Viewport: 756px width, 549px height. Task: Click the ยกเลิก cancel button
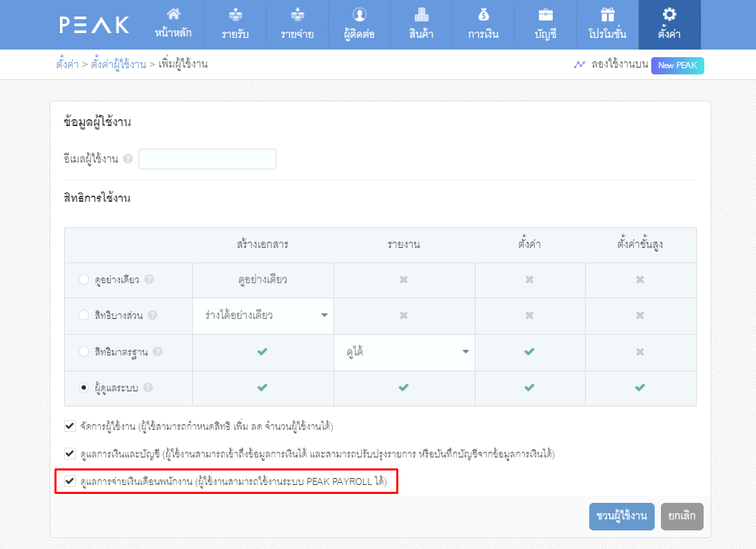682,516
